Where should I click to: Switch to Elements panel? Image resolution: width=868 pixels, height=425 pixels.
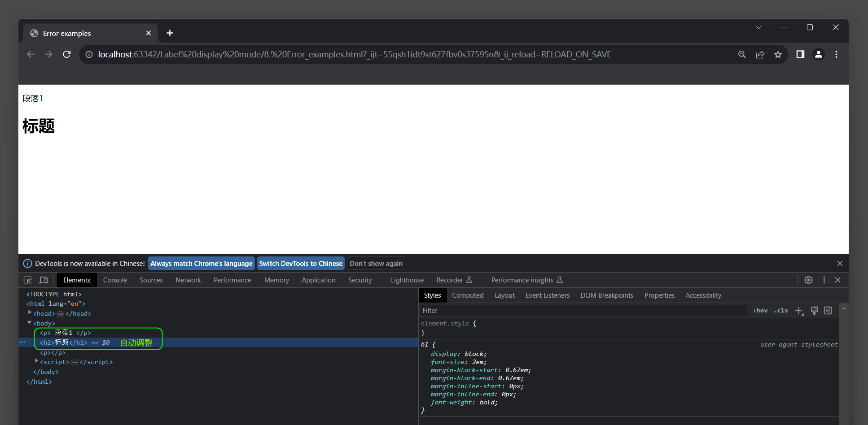(77, 280)
